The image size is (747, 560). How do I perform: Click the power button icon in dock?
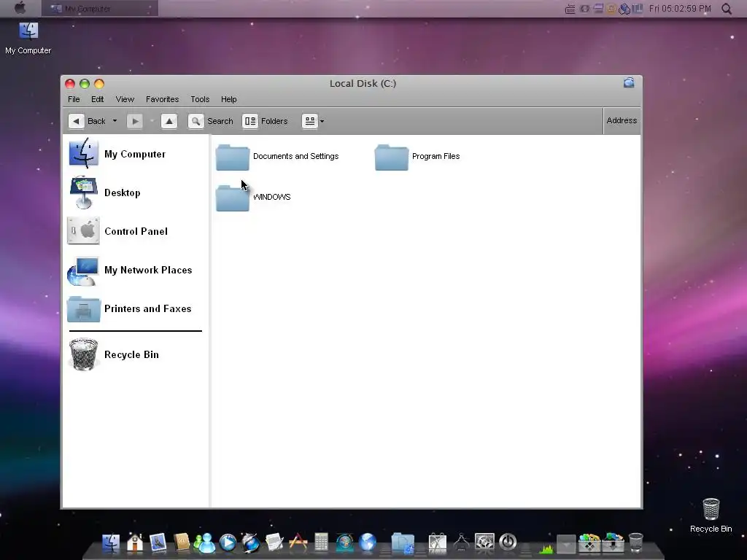(508, 542)
